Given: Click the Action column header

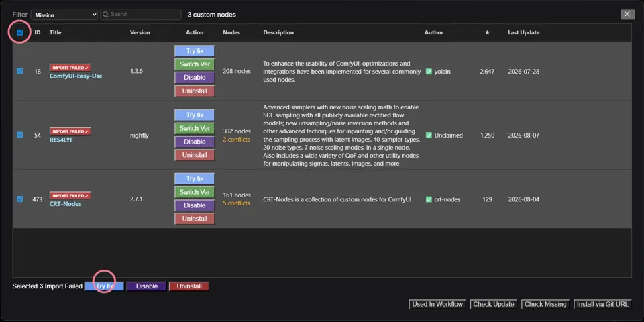Looking at the screenshot, I should click(195, 32).
